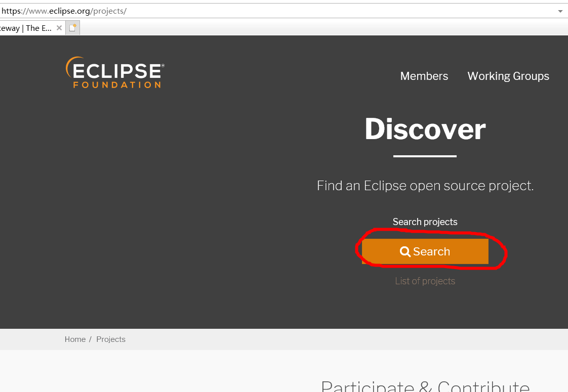
Task: Close the browser tab titled The E...
Action: coord(59,28)
